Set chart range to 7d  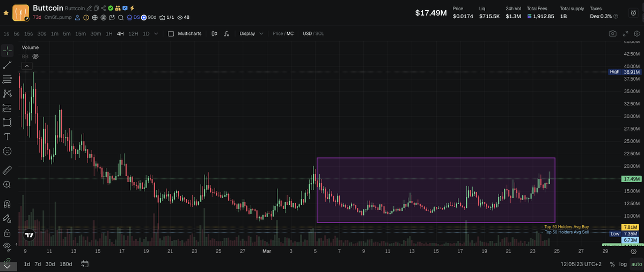pos(38,264)
